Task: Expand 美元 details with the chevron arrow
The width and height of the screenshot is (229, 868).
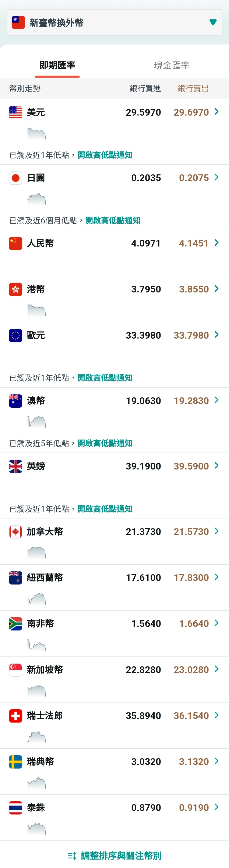Action: pos(216,112)
